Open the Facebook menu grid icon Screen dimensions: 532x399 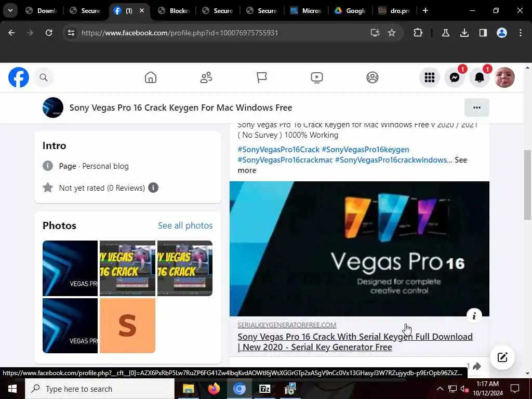point(430,77)
